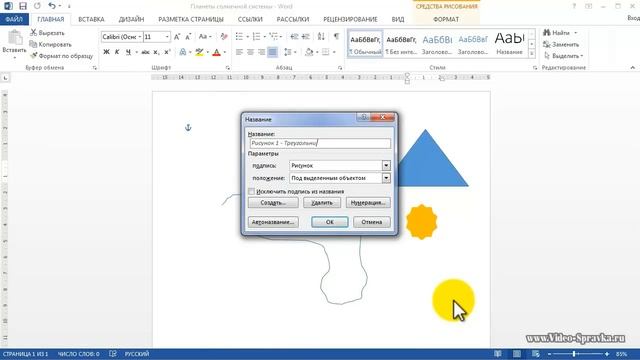Switch to the ССЫЛКИ tab
The height and width of the screenshot is (360, 640).
[250, 19]
